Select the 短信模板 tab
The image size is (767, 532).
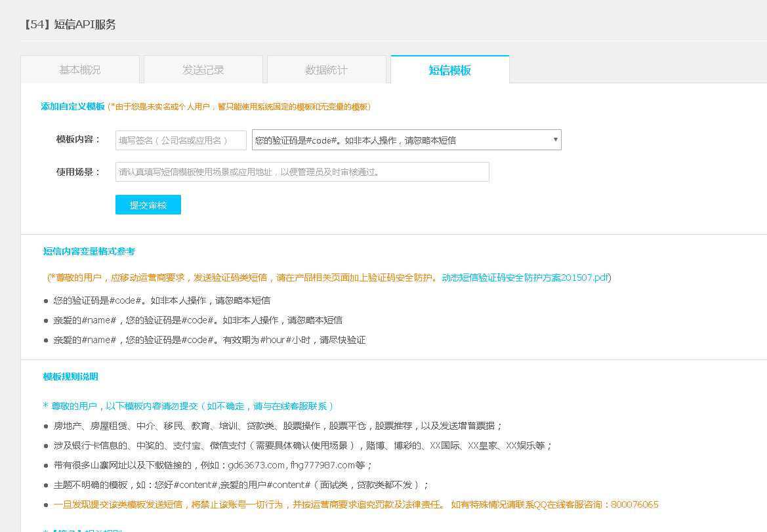point(450,70)
